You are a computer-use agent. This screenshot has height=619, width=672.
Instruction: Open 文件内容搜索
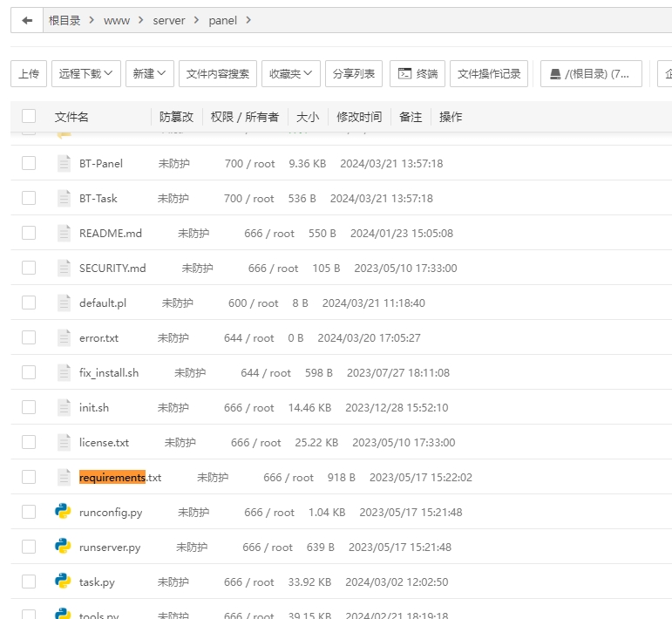(218, 74)
